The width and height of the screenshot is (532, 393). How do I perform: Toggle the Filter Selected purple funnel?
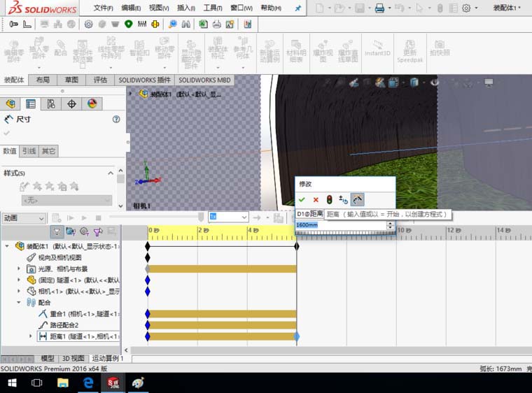click(98, 232)
